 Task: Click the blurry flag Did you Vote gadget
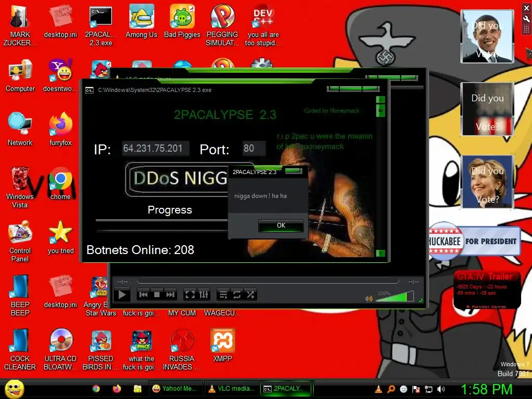[x=487, y=109]
